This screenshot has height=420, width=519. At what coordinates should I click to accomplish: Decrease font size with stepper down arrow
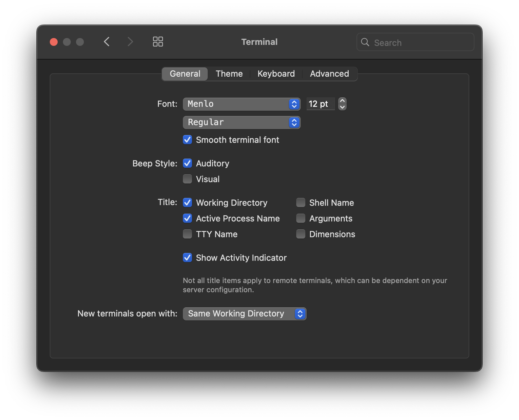342,107
